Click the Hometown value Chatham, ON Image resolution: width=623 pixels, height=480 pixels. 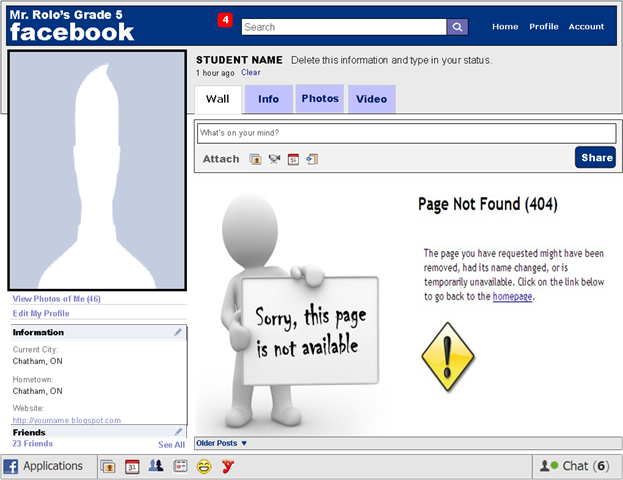point(37,391)
